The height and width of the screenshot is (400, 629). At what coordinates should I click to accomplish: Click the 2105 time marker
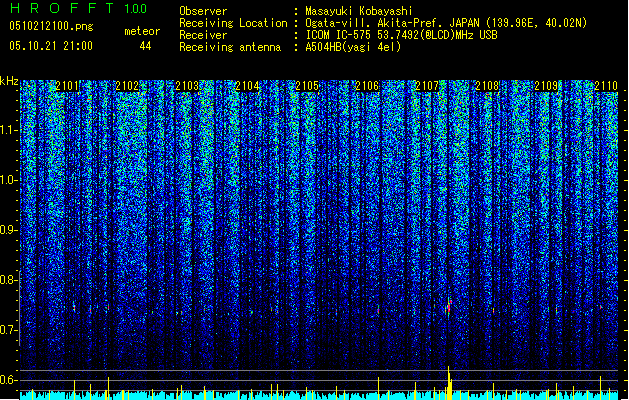coord(307,86)
